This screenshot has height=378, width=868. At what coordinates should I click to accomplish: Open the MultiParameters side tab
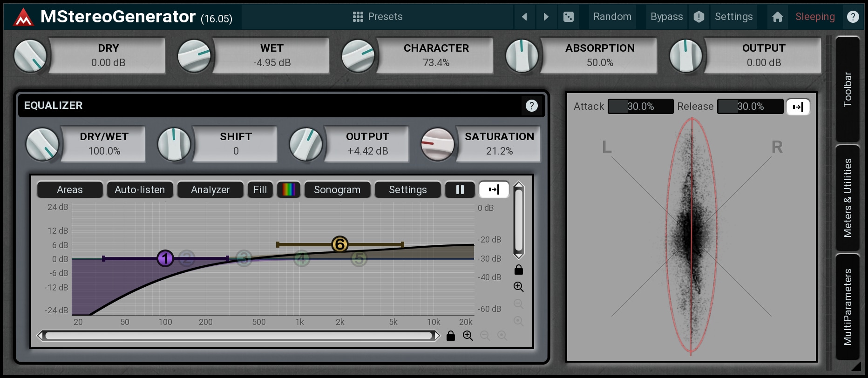[x=848, y=307]
